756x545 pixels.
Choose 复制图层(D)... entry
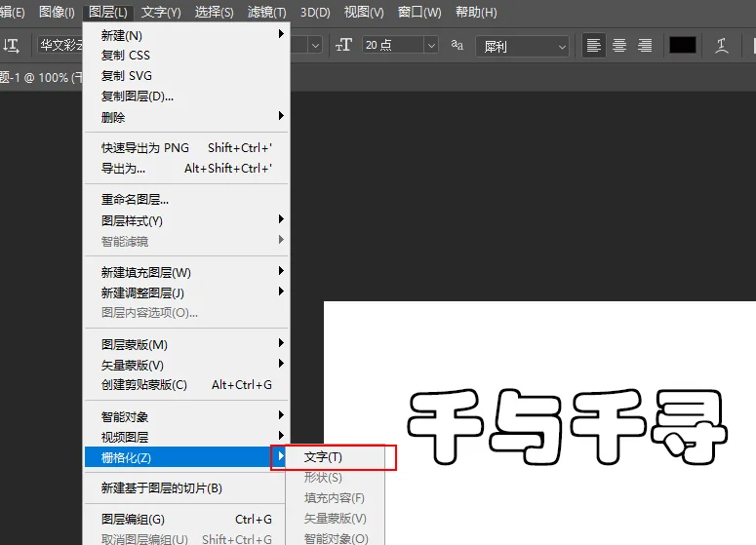tap(186, 97)
